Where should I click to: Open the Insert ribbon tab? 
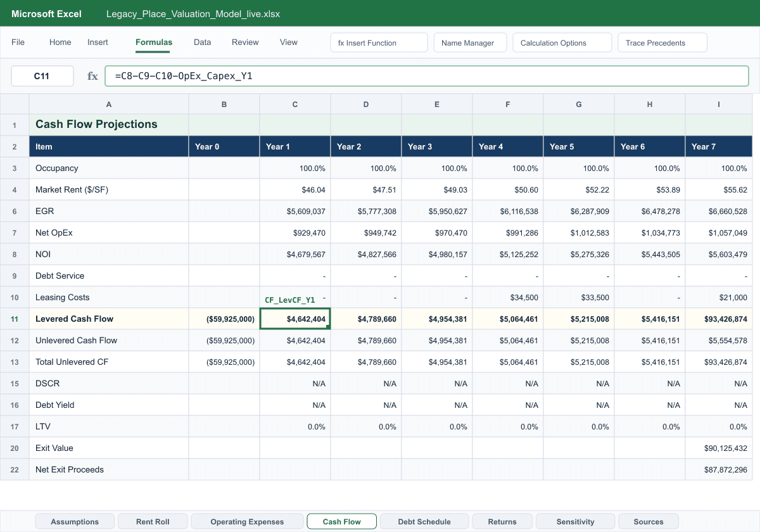[x=98, y=42]
